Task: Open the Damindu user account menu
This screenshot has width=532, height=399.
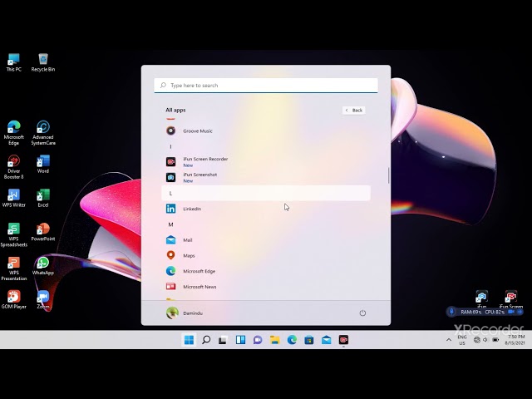Action: (185, 313)
